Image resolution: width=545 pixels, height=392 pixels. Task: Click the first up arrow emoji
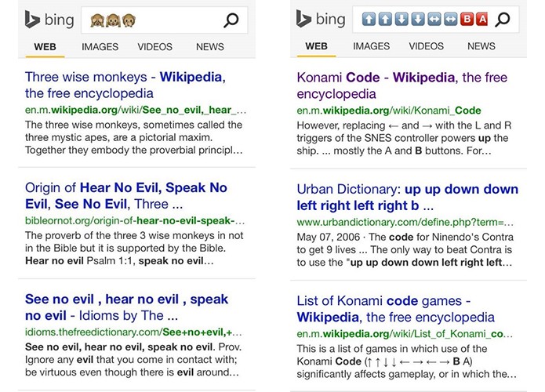click(x=369, y=19)
